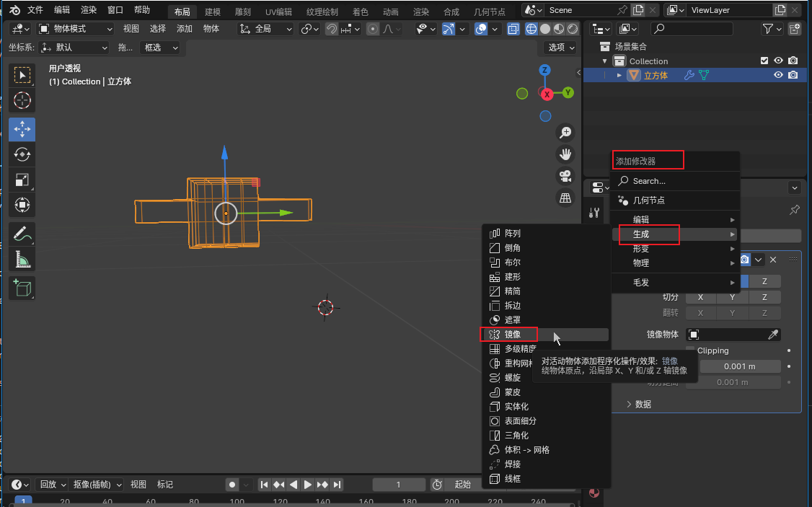Image resolution: width=812 pixels, height=507 pixels.
Task: Click the zoom view magnifier icon
Action: (x=565, y=133)
